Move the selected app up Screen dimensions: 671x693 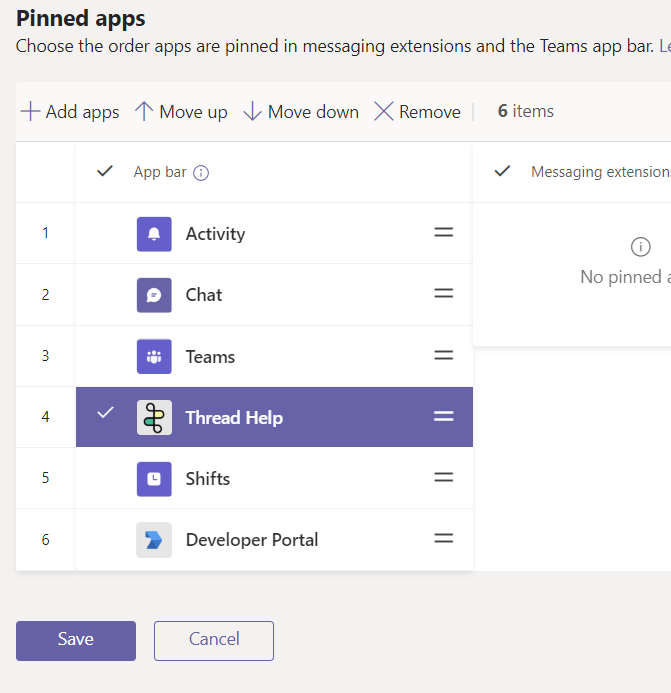[x=182, y=112]
